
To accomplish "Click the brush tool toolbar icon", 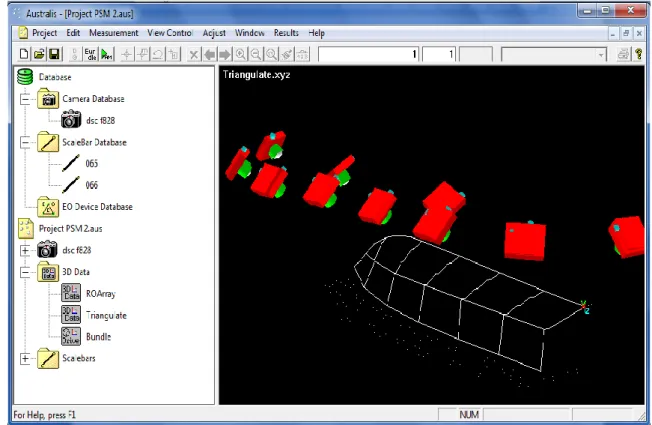I will tap(287, 54).
